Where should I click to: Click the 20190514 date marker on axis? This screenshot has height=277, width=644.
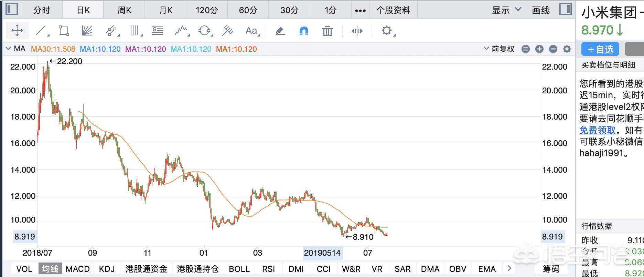pos(322,253)
